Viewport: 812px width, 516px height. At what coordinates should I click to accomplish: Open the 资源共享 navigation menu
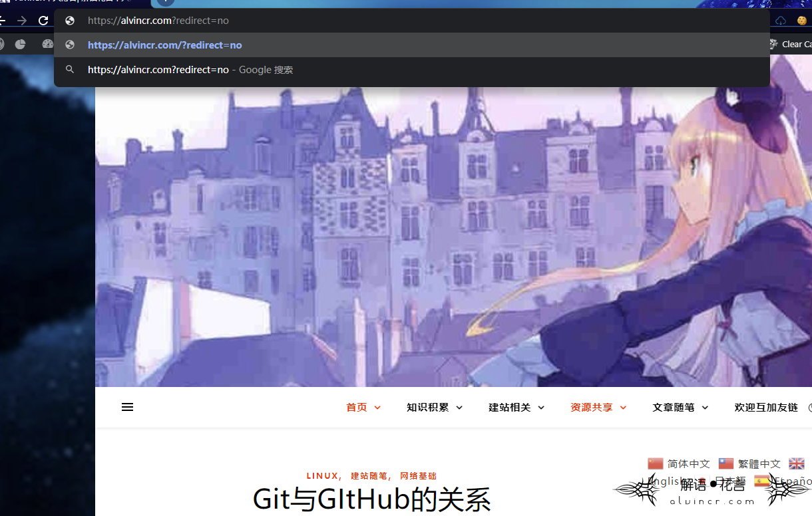(598, 408)
